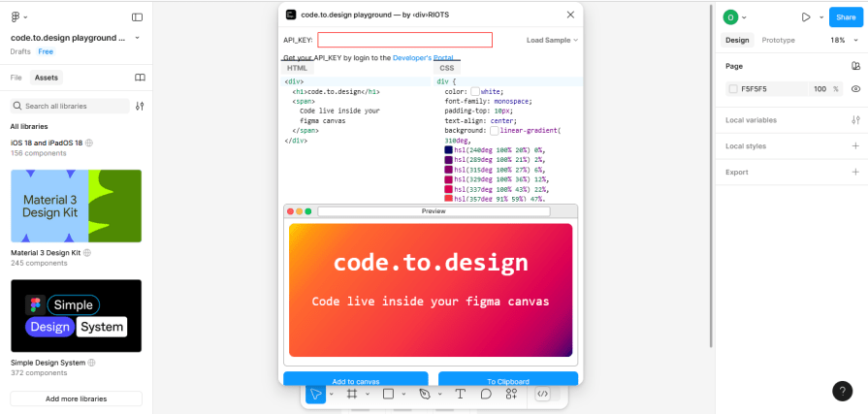This screenshot has height=414, width=868.
Task: Click the Share button
Action: tap(846, 17)
